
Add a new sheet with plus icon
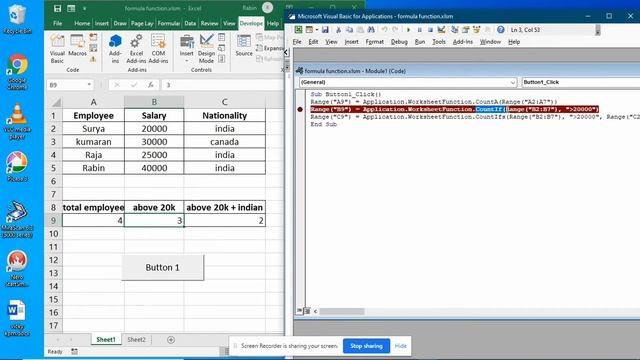(171, 340)
